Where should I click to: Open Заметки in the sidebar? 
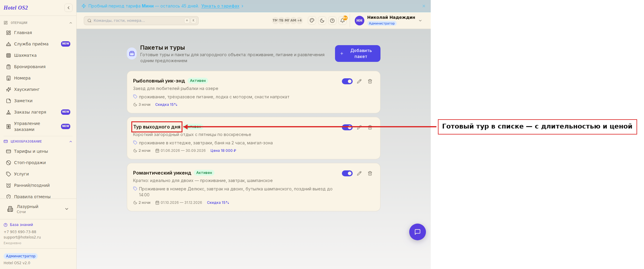[38, 101]
